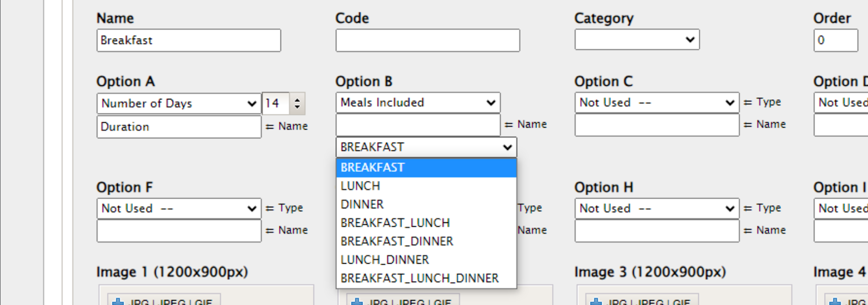The height and width of the screenshot is (305, 868).
Task: Expand Option C Not Used type dropdown
Action: tap(656, 103)
